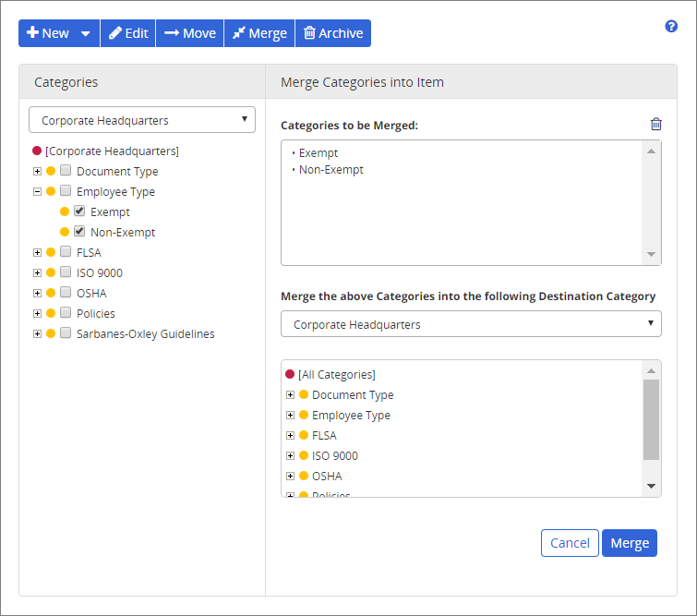Open the Destination Category dropdown

[471, 324]
